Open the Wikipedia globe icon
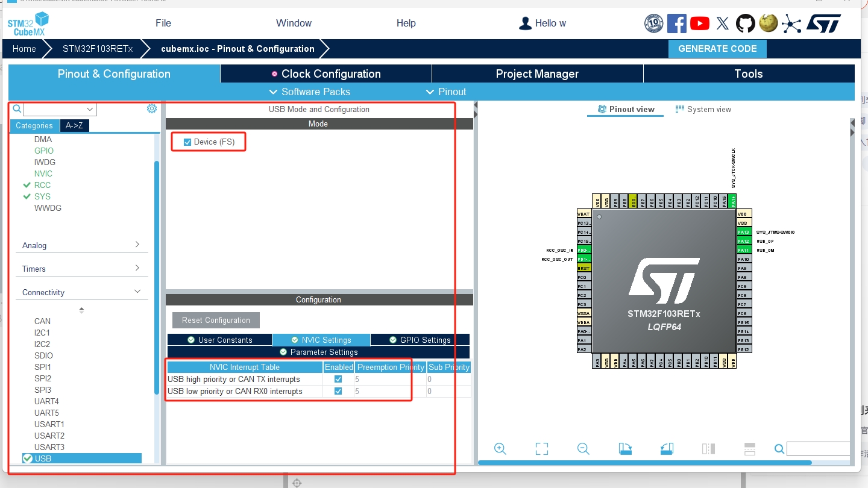Screen dimensions: 868x488 tap(768, 23)
